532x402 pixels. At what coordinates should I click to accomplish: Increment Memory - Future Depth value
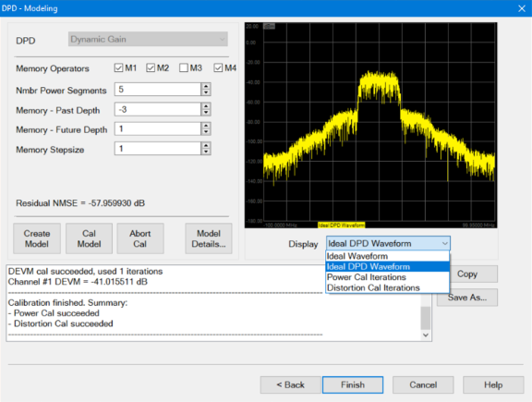pos(206,126)
